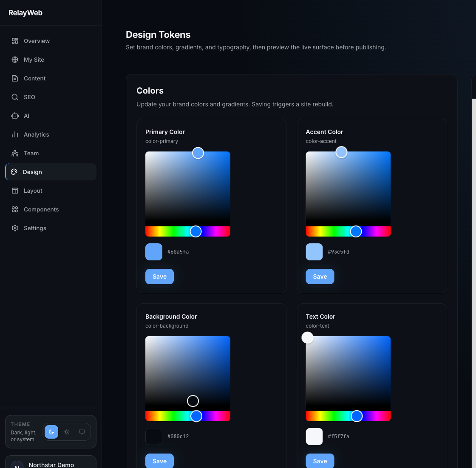476x468 pixels.
Task: Select the Design sidebar item
Action: (32, 172)
